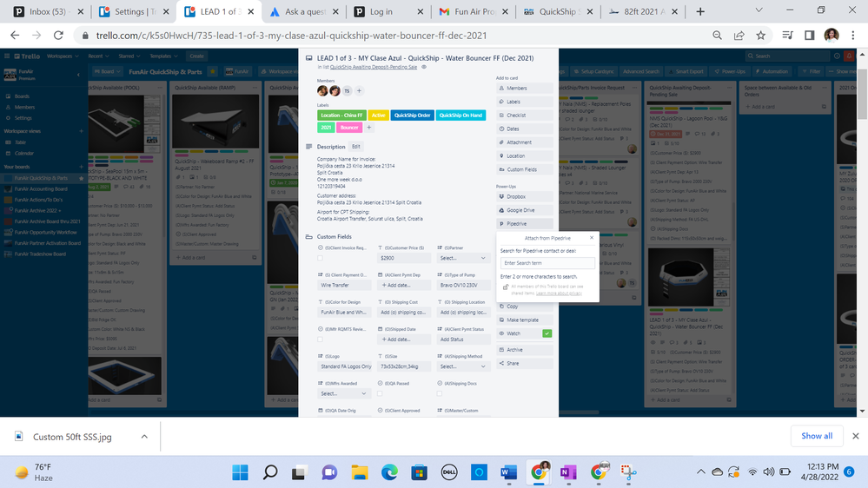Expand the Workspaces menu in Trello header
Viewport: 868px width, 488px height.
(x=62, y=56)
